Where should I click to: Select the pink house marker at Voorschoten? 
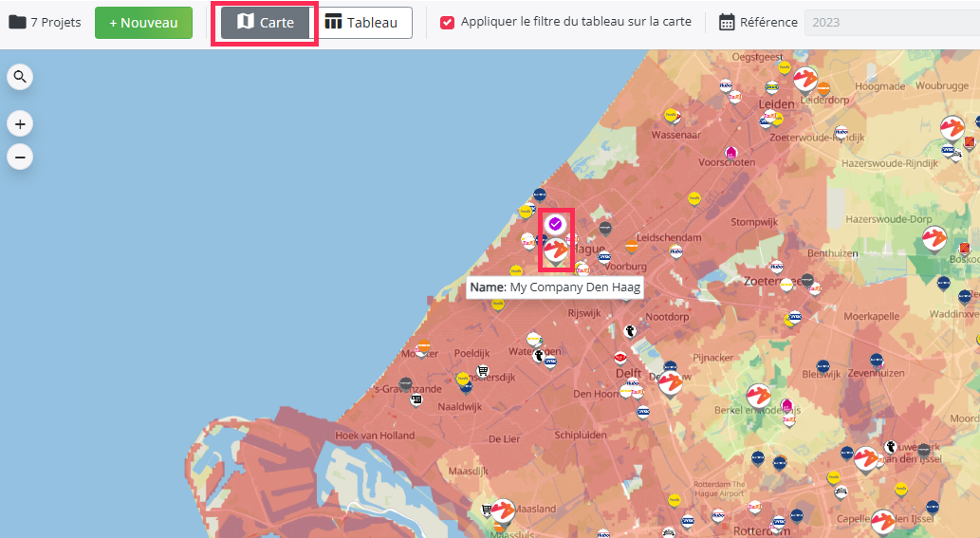(x=730, y=153)
